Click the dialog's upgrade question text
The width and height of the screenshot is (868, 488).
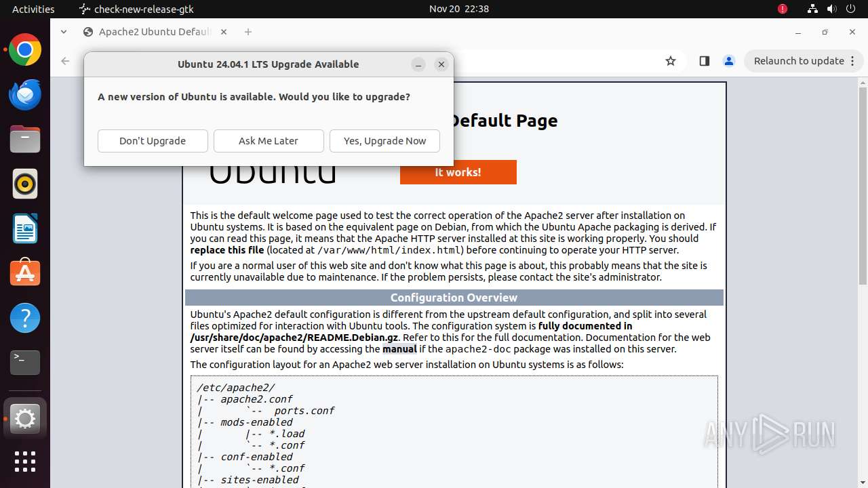pos(254,97)
